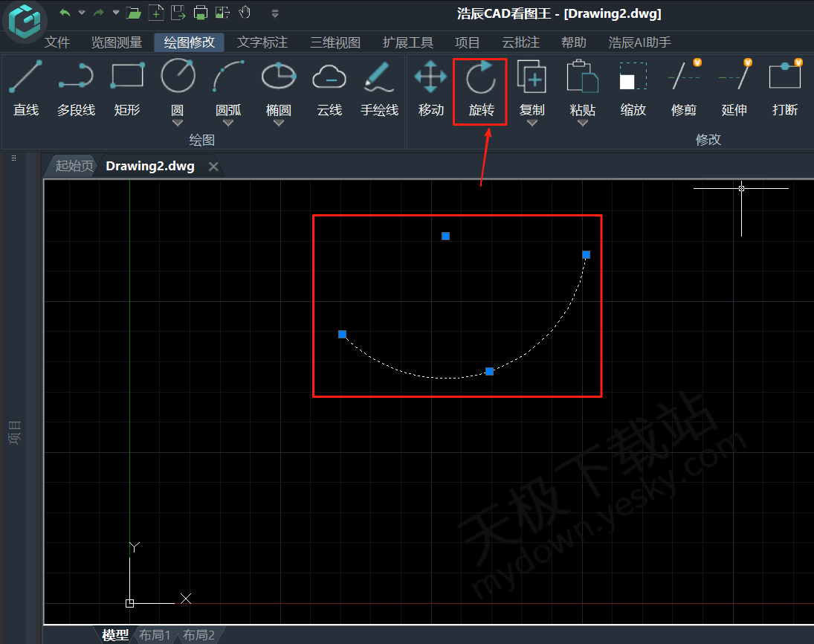Switch to the 览图测量 ribbon tab
The width and height of the screenshot is (814, 644).
coord(117,42)
